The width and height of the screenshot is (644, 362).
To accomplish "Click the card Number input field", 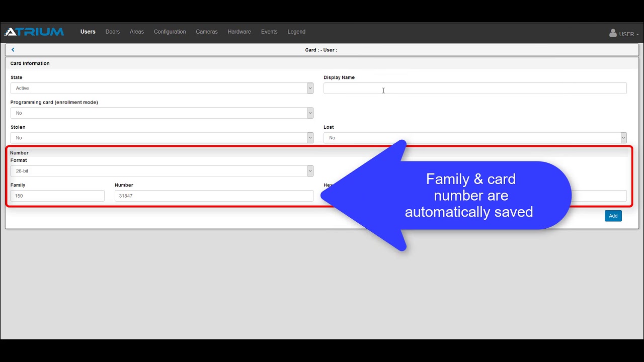I will click(214, 196).
